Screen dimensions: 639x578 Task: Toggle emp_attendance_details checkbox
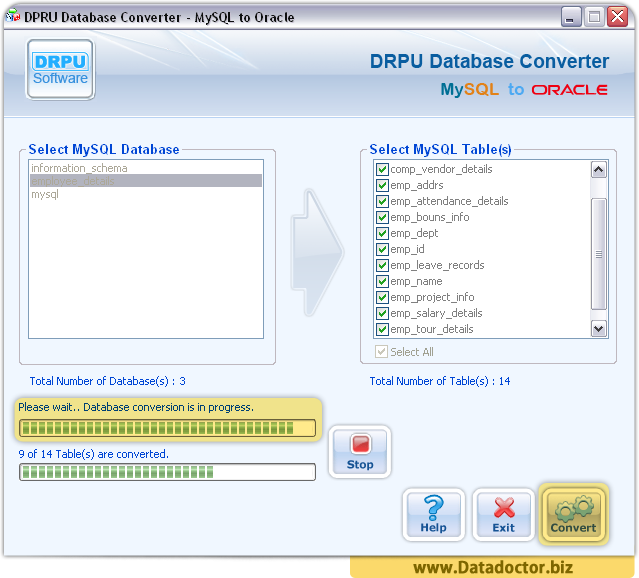click(382, 201)
